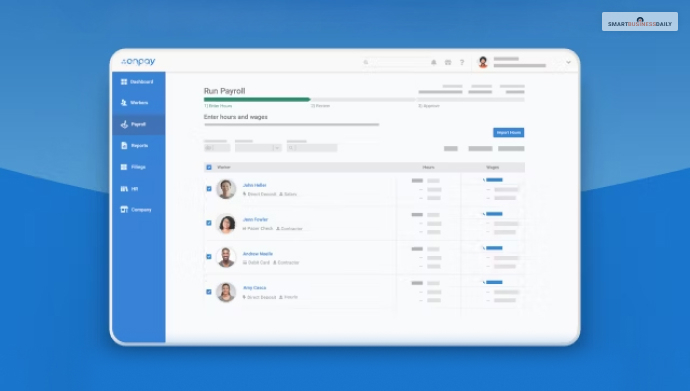Open the filter dropdown above worker table
Image resolution: width=690 pixels, height=391 pixels.
click(x=258, y=148)
